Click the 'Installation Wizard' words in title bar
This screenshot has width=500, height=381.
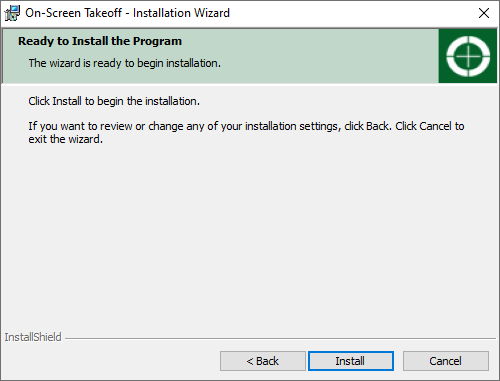coord(181,13)
